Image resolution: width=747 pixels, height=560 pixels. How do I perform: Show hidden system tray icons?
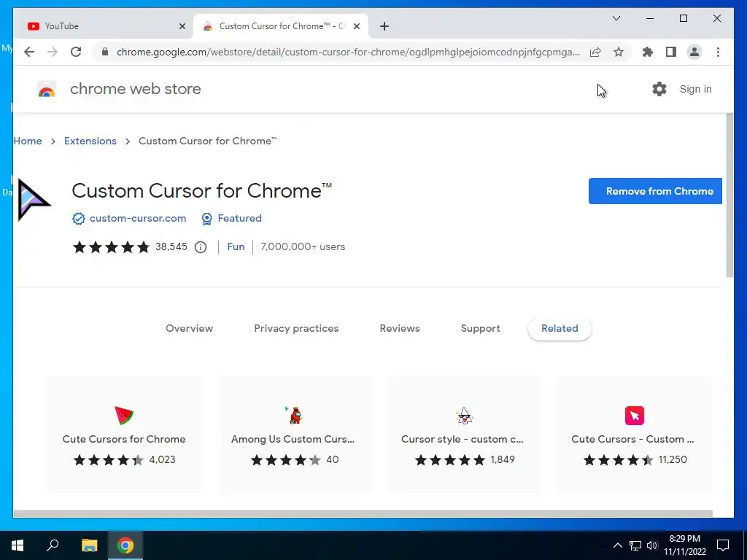pos(617,545)
